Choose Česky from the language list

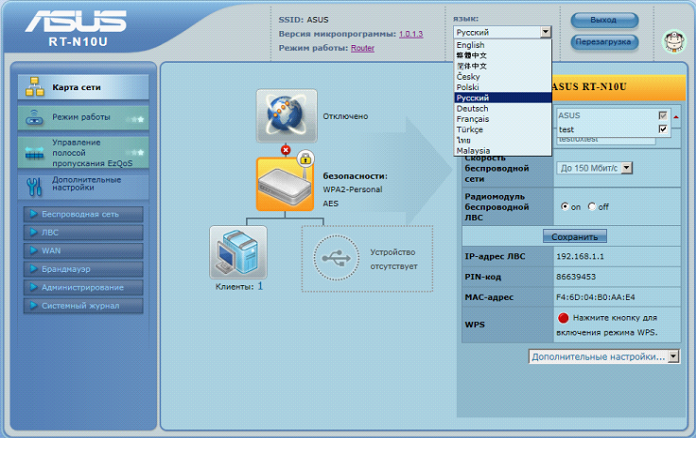coord(502,77)
